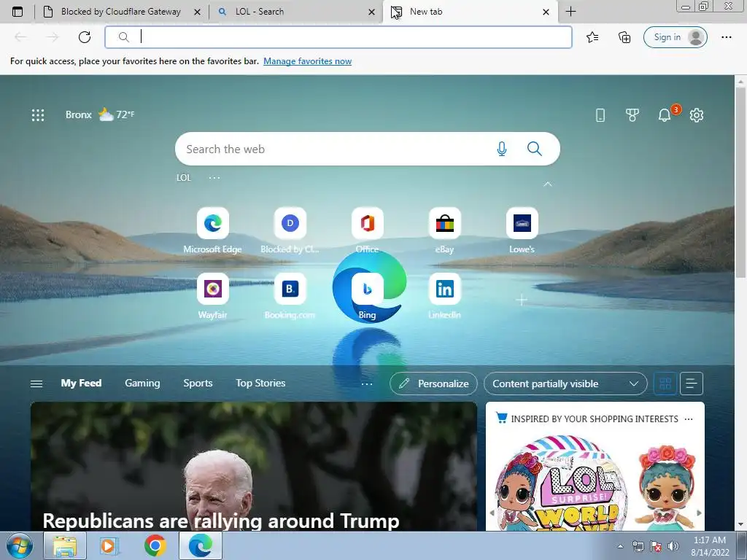Select Gaming feed tab

(x=142, y=383)
